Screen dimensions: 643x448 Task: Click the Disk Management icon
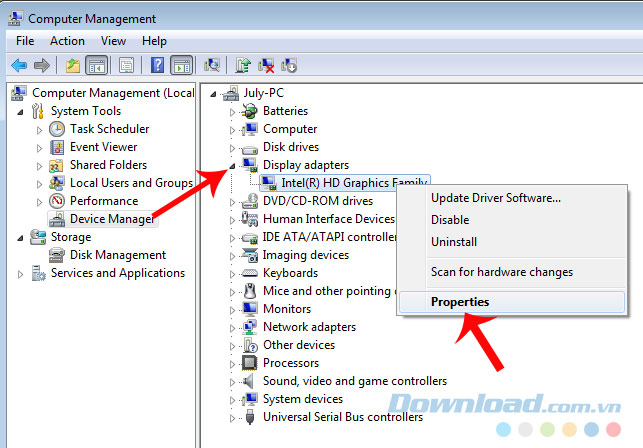coord(57,255)
